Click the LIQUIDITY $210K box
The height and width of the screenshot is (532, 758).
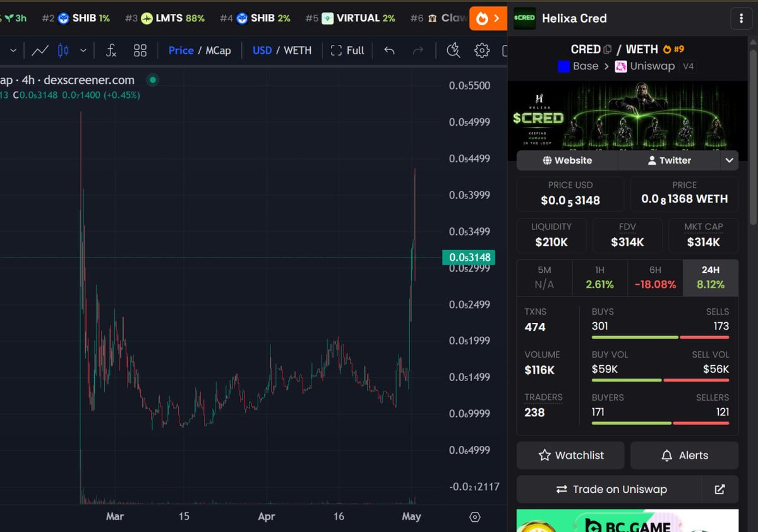point(551,235)
